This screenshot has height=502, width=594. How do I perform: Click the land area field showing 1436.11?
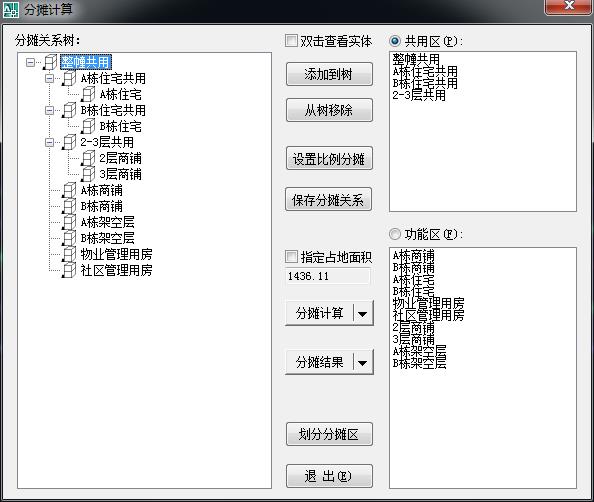tap(328, 276)
